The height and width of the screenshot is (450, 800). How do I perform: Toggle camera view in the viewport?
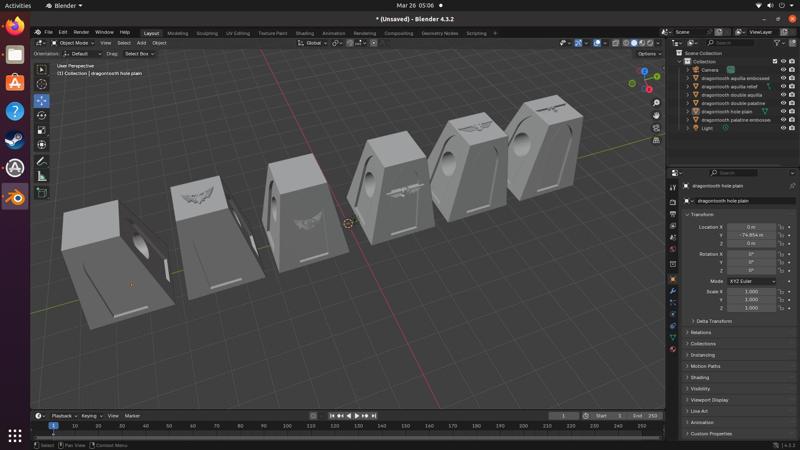pos(656,128)
